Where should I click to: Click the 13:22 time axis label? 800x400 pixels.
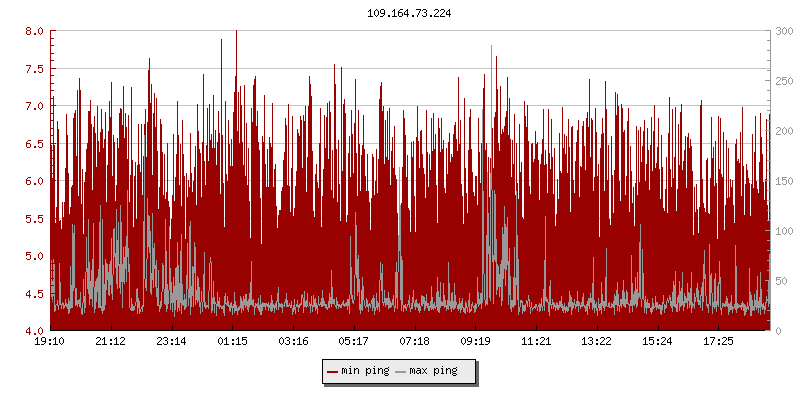(597, 342)
